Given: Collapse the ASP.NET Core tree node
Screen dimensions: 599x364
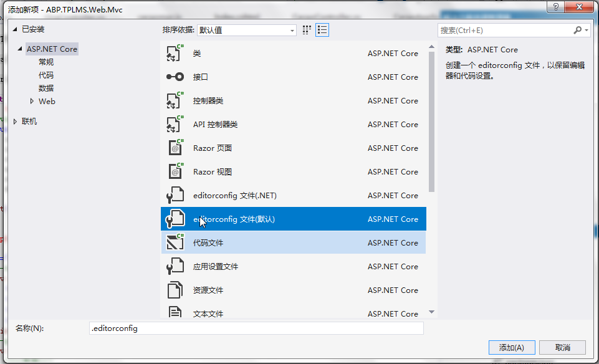Looking at the screenshot, I should click(20, 49).
